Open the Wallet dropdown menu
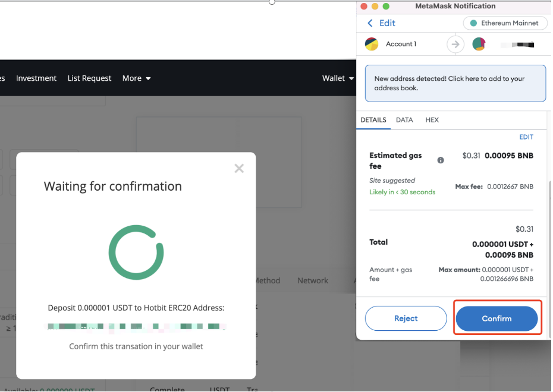Screen dimensions: 553x392 [x=338, y=78]
